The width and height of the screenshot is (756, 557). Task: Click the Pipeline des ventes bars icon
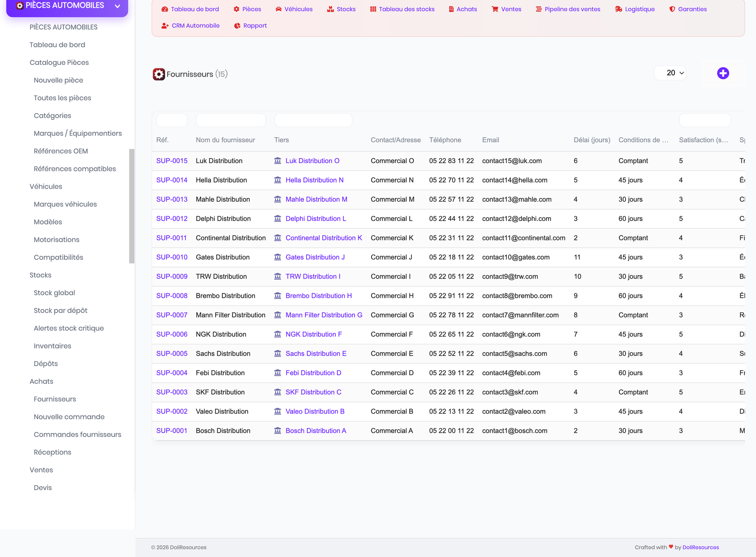(538, 9)
